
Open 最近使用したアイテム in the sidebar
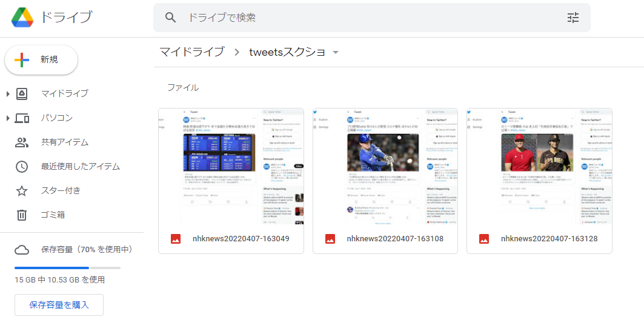click(81, 167)
